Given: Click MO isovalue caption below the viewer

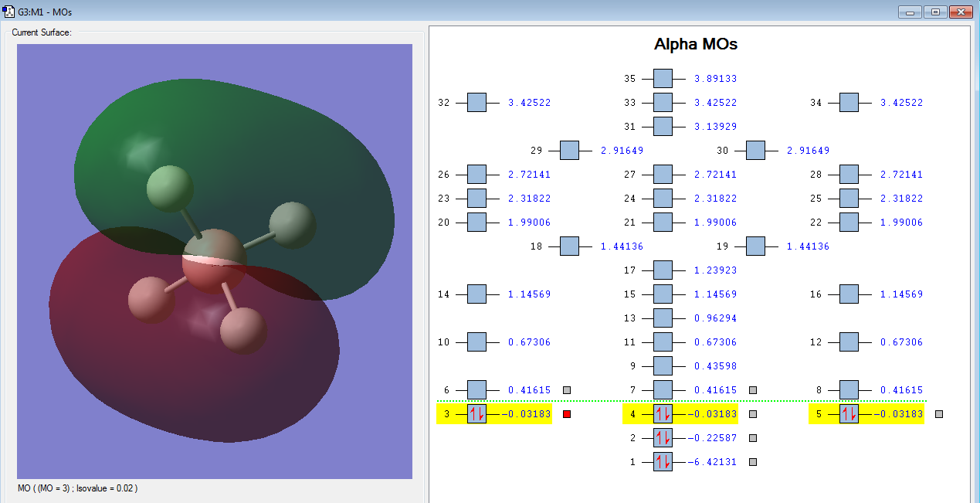Looking at the screenshot, I should [x=78, y=488].
